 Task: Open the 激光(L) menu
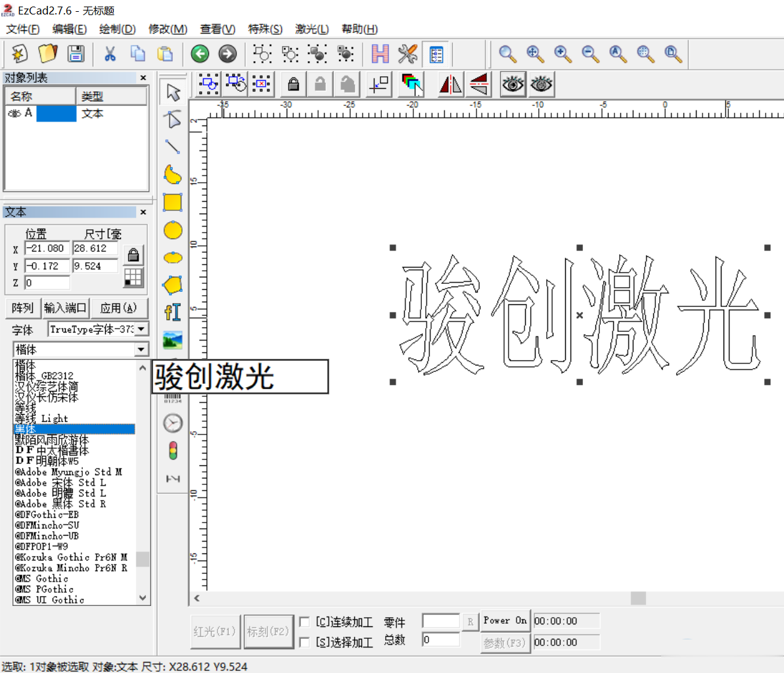tap(312, 29)
